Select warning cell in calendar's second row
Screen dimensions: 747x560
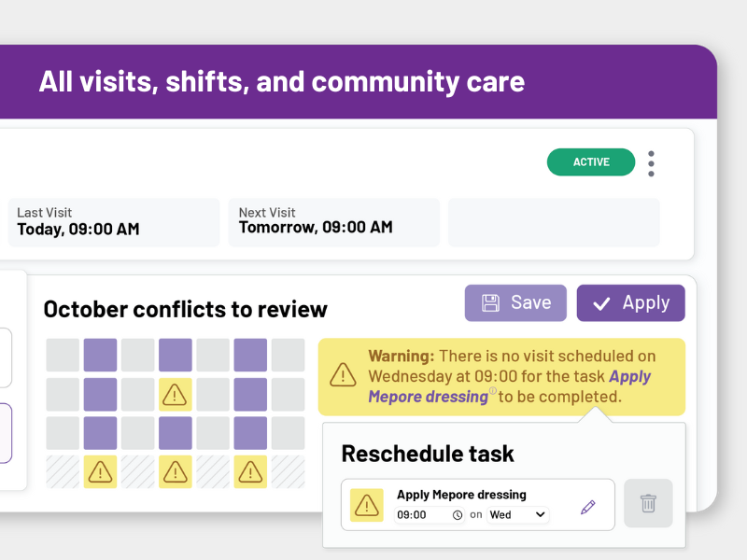(x=176, y=395)
